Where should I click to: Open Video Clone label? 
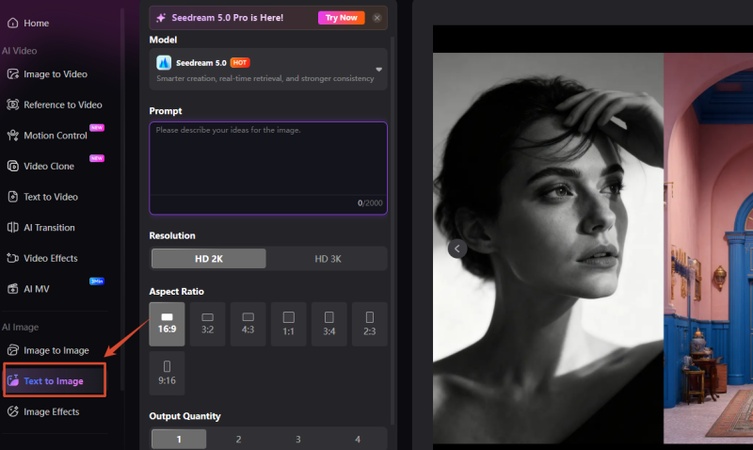(x=49, y=166)
